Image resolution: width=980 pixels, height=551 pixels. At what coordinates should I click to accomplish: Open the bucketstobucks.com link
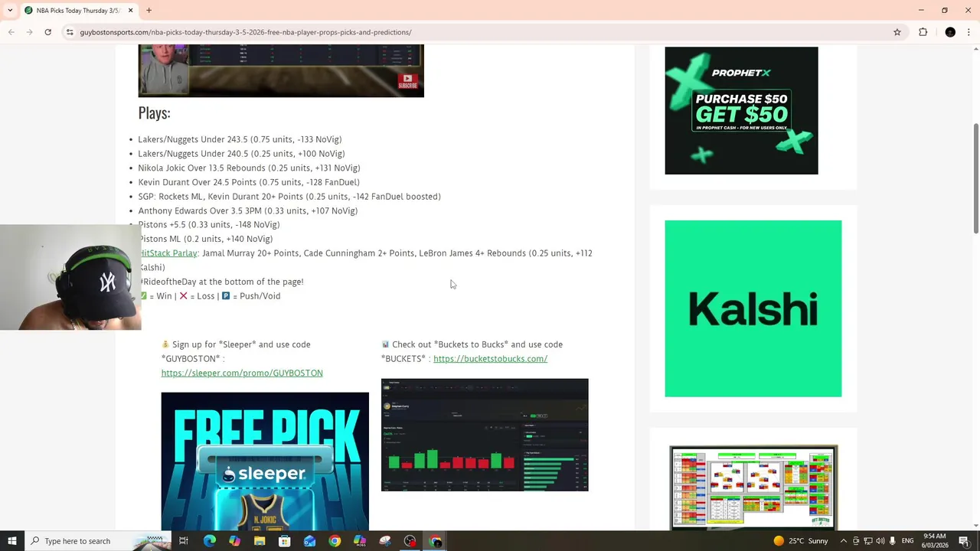point(490,359)
